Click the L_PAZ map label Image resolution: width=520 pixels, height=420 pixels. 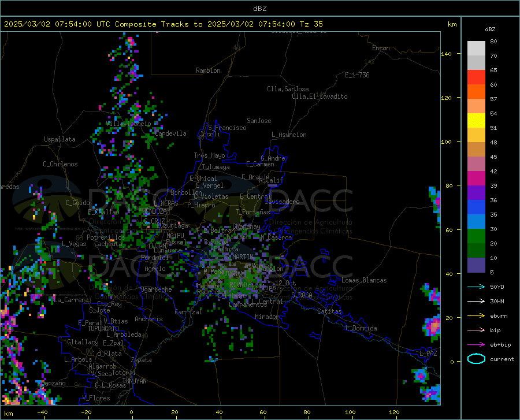[x=428, y=354]
